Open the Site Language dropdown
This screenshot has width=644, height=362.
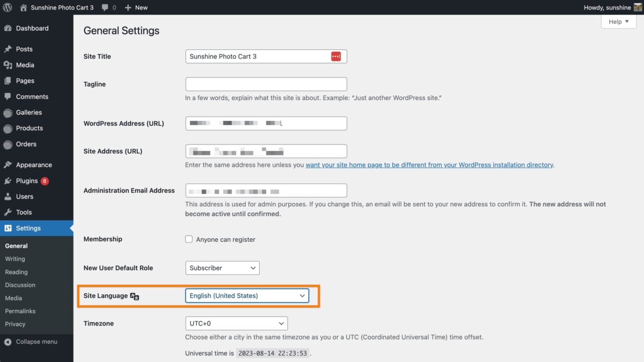(247, 296)
